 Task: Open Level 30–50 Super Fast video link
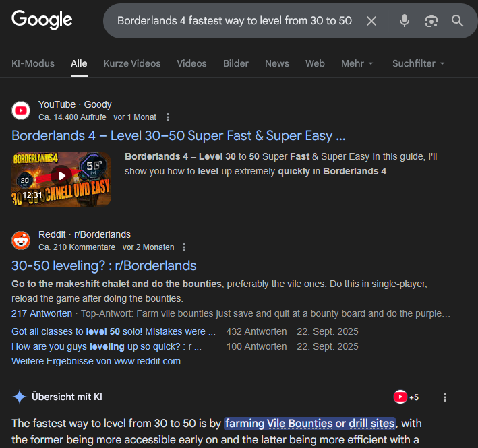[179, 136]
